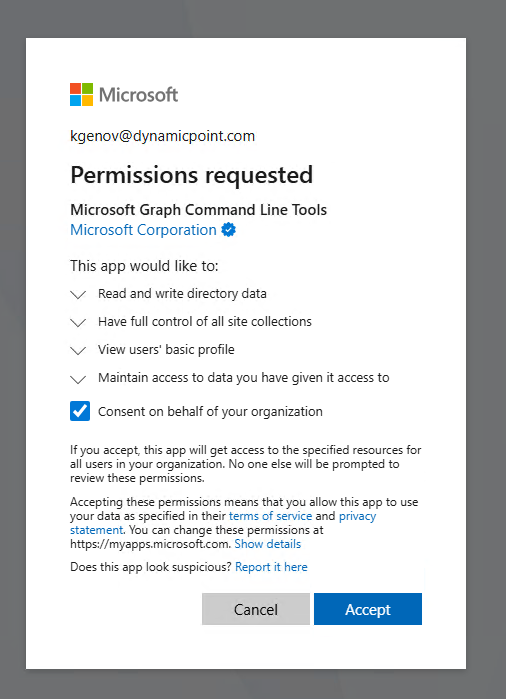Click Show details link
The height and width of the screenshot is (699, 506).
click(267, 544)
